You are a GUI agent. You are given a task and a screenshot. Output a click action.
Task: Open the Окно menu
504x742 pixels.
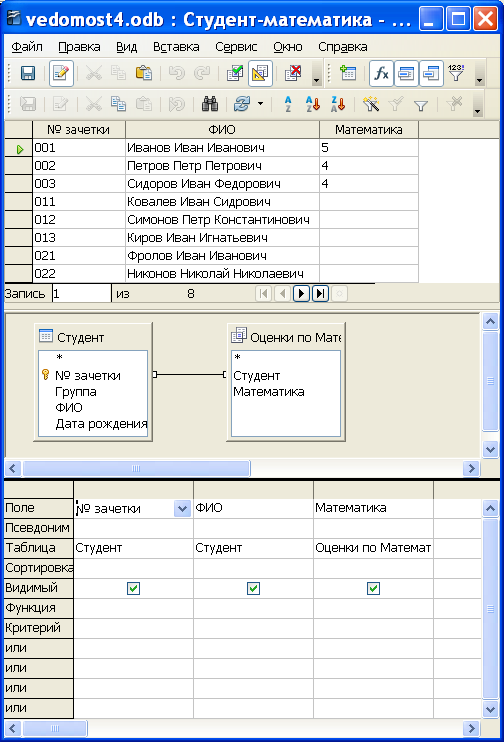coord(288,47)
